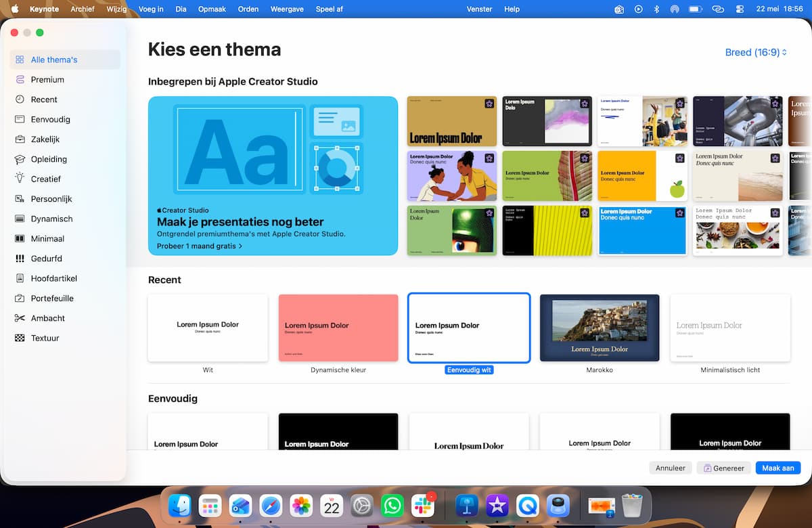Screen dimensions: 812x528
Task: Choose the Eenvoudig category in sidebar
Action: 65,119
